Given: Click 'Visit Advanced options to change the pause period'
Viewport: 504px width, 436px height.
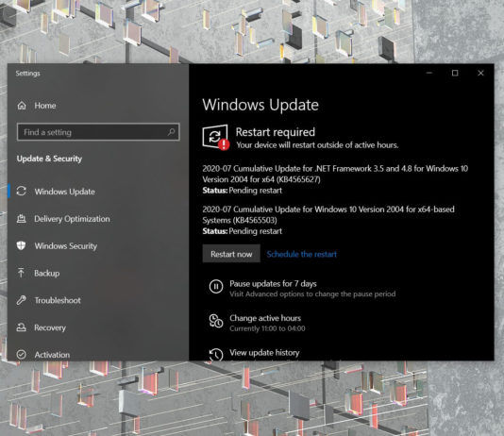Looking at the screenshot, I should pyautogui.click(x=312, y=294).
